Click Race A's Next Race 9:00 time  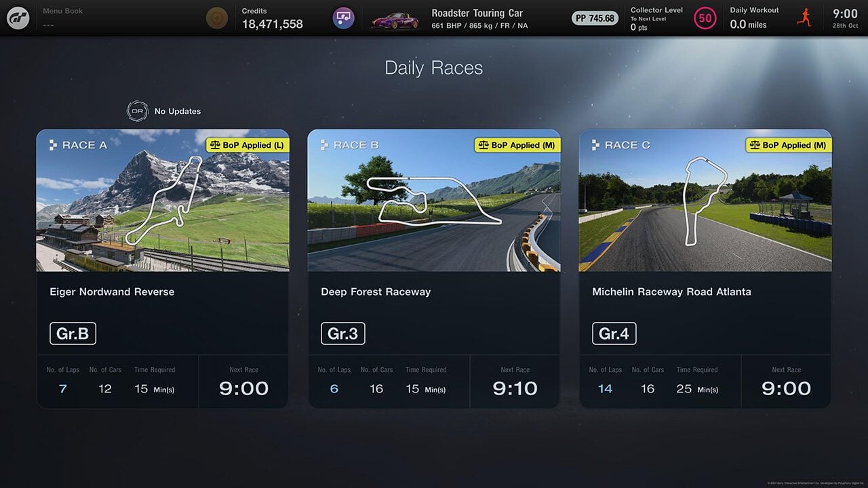(244, 388)
